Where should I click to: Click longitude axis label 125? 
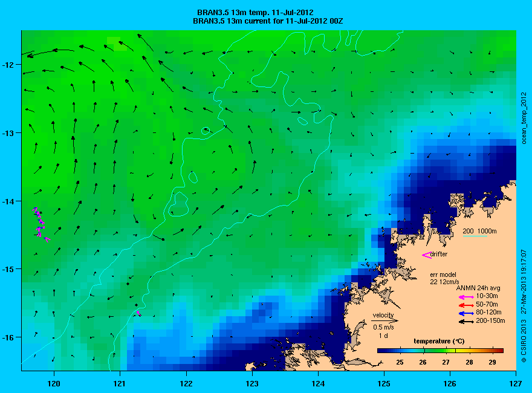pos(384,383)
